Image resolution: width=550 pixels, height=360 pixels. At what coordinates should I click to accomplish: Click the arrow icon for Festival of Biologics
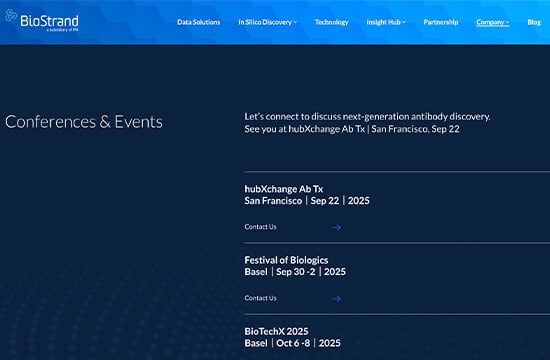click(336, 299)
